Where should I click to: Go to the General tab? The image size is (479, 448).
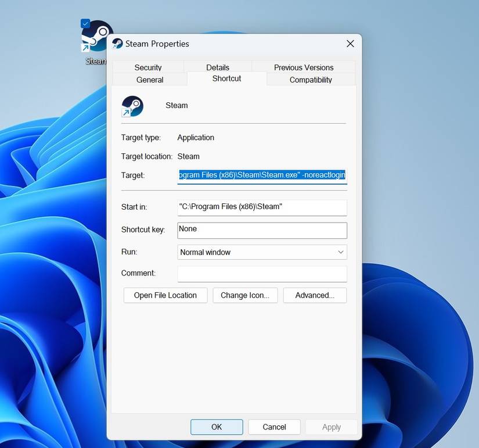pos(150,80)
